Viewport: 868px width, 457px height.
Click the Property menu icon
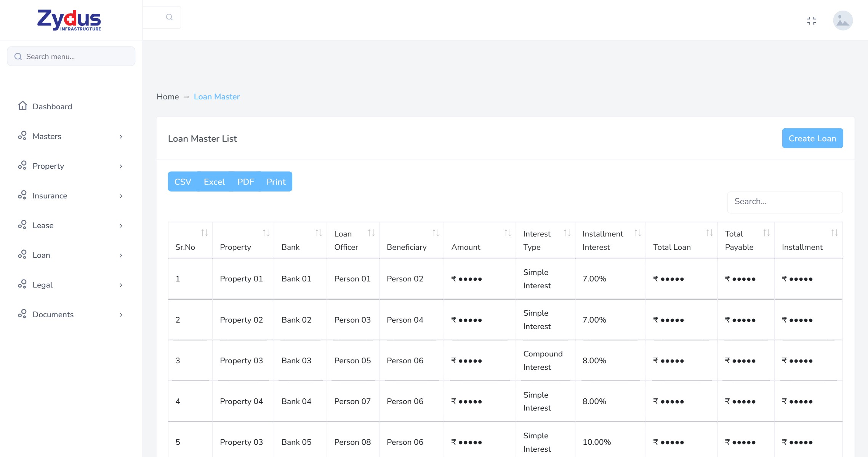(22, 165)
